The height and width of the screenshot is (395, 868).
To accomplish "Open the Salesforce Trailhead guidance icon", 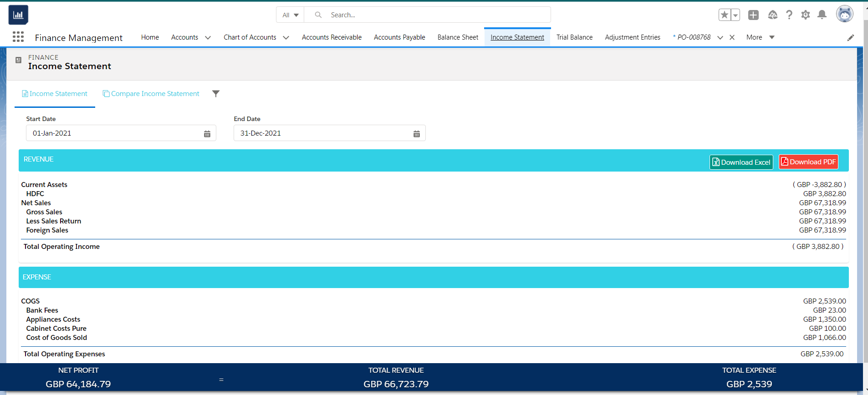I will [772, 15].
